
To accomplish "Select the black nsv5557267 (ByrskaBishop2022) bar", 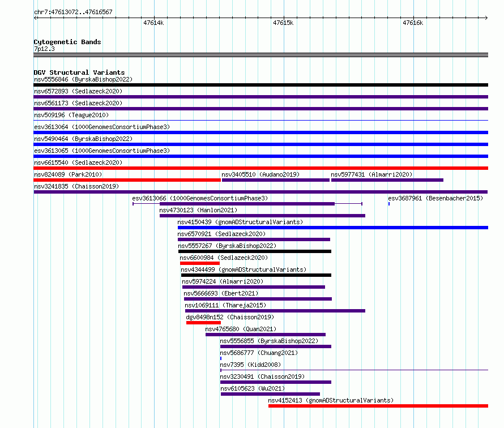I will [x=255, y=251].
